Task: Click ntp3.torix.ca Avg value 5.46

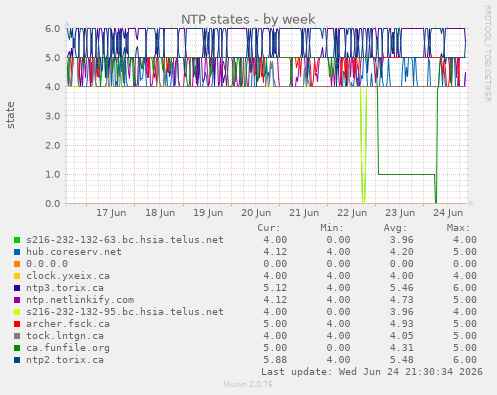Action: pos(401,288)
